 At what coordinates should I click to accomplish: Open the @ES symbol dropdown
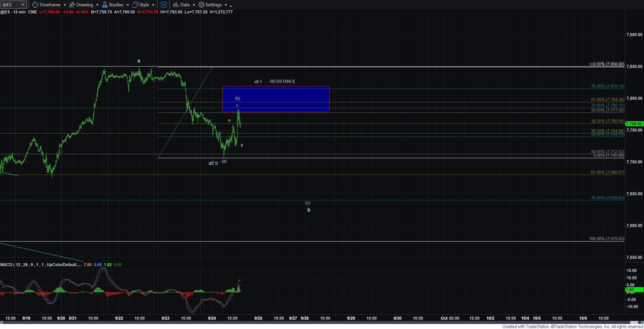coord(13,5)
